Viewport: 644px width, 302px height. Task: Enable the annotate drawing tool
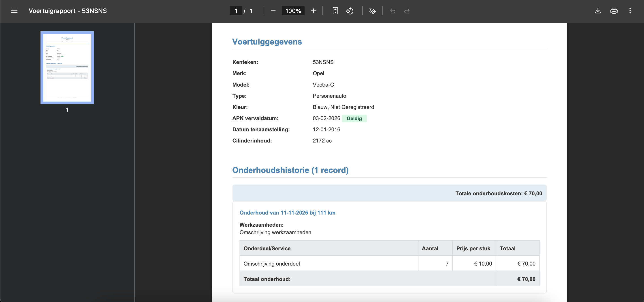[x=372, y=11]
